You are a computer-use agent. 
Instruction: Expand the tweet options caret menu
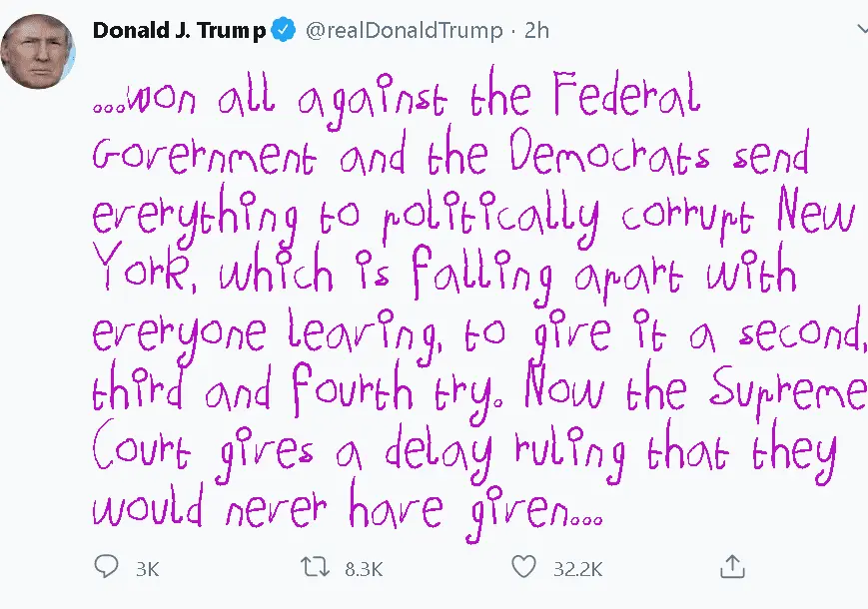point(861,30)
